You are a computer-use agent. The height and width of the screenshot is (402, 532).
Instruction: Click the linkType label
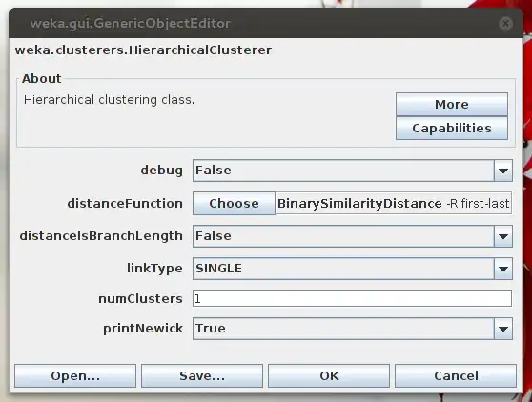tap(154, 269)
